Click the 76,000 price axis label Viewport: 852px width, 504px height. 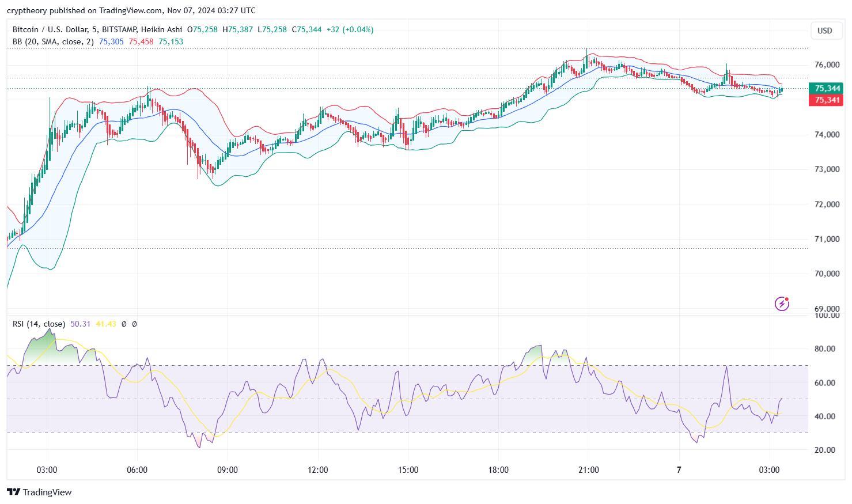point(827,65)
